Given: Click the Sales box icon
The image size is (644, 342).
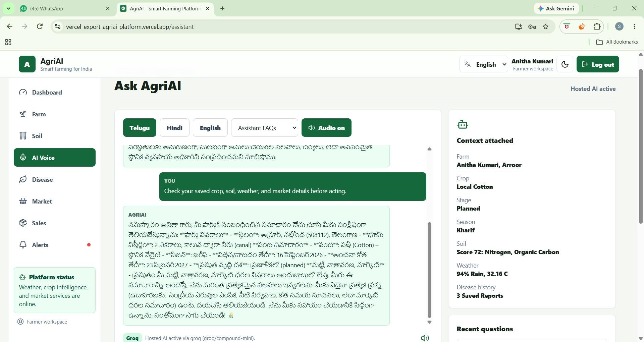Looking at the screenshot, I should (x=23, y=223).
